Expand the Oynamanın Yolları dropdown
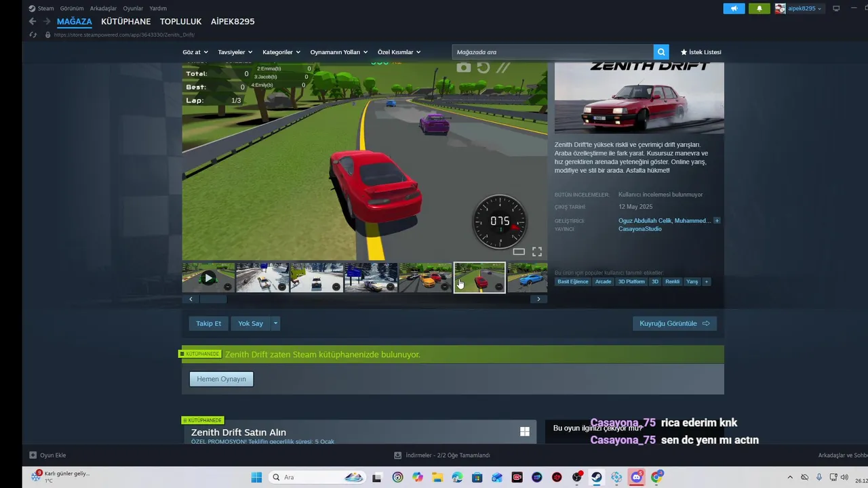Image resolution: width=868 pixels, height=488 pixels. coord(339,52)
